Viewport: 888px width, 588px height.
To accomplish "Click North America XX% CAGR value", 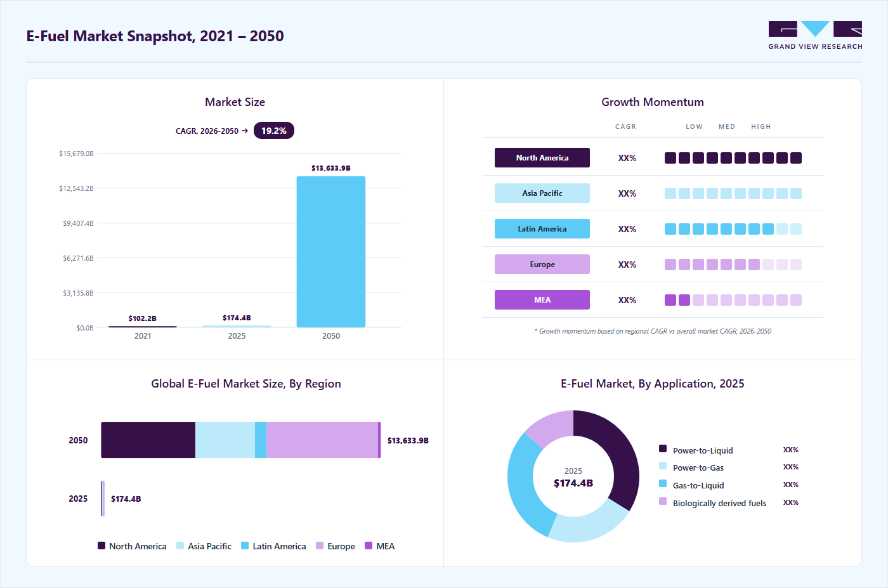I will (627, 158).
